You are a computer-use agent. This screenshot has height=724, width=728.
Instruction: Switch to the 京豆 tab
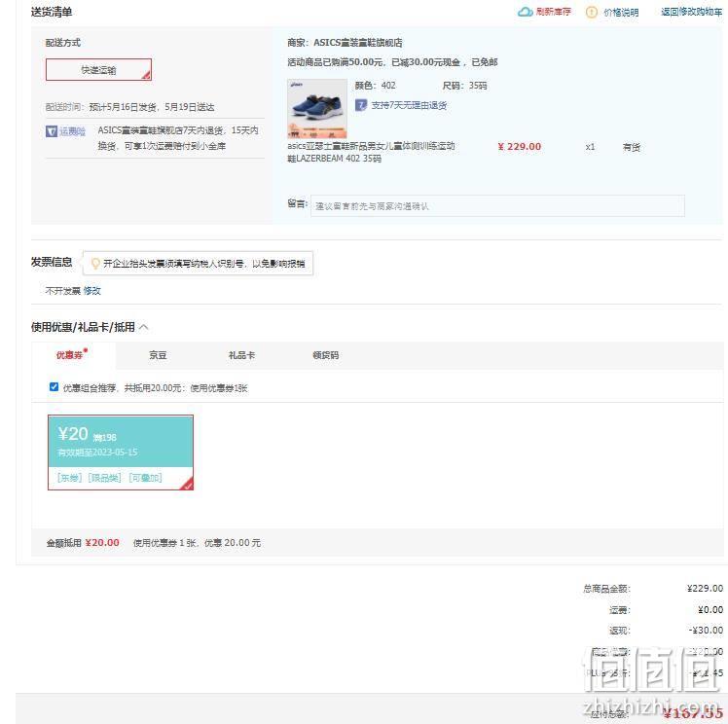tap(158, 355)
